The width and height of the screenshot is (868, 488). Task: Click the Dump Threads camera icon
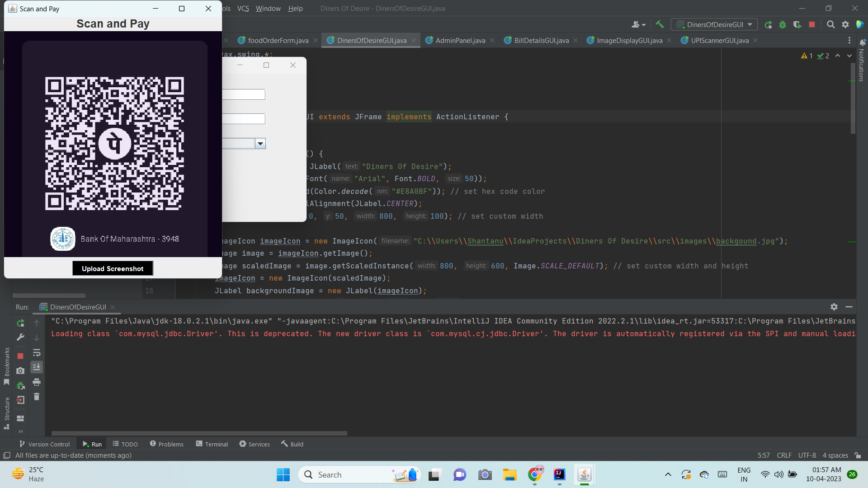point(20,371)
